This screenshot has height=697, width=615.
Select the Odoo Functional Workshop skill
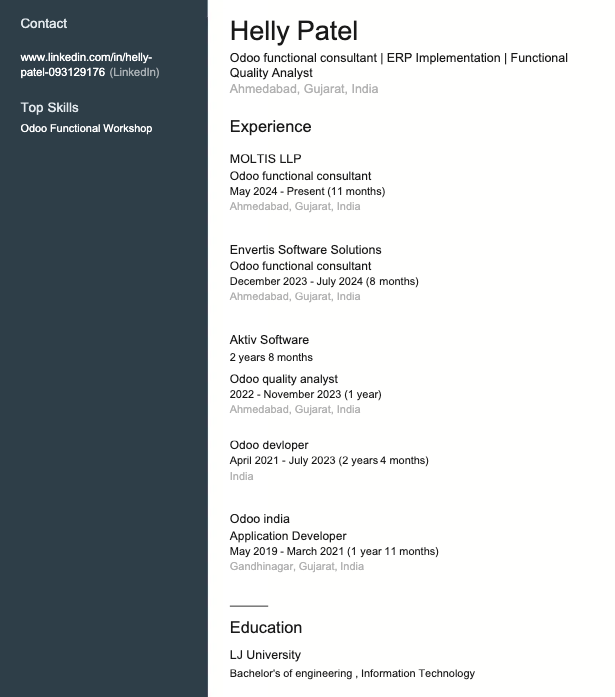pyautogui.click(x=86, y=128)
